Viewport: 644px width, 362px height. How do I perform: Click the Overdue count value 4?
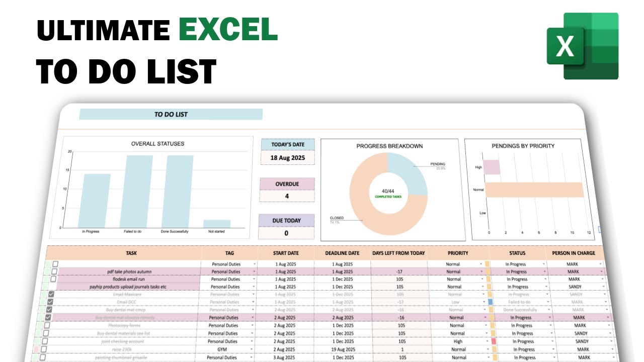click(x=287, y=196)
